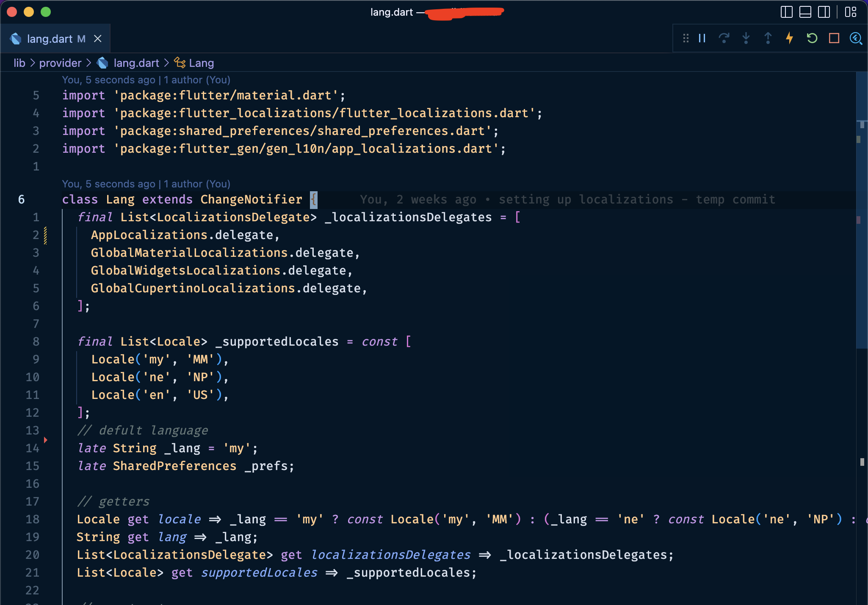Viewport: 868px width, 605px height.
Task: Click the debug toolbar drag handle
Action: [x=686, y=38]
